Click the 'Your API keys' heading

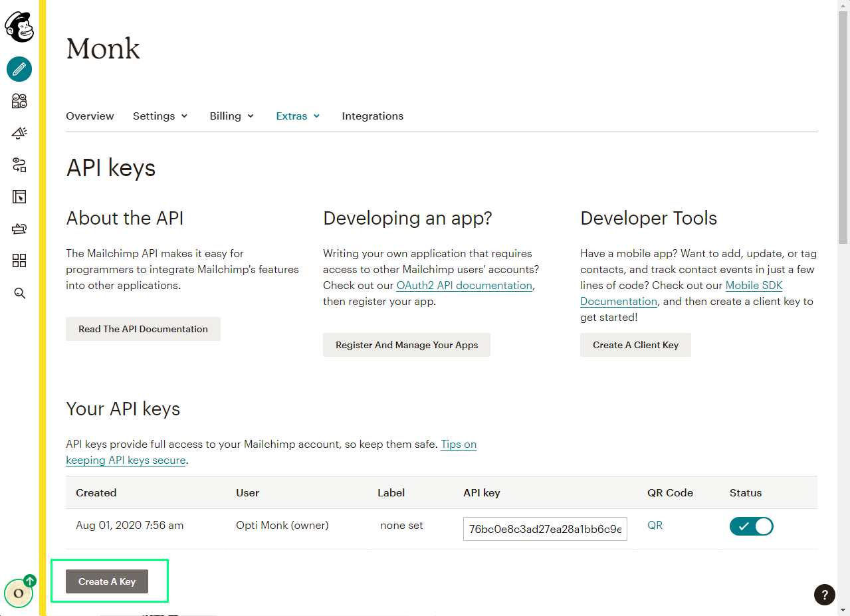[123, 409]
